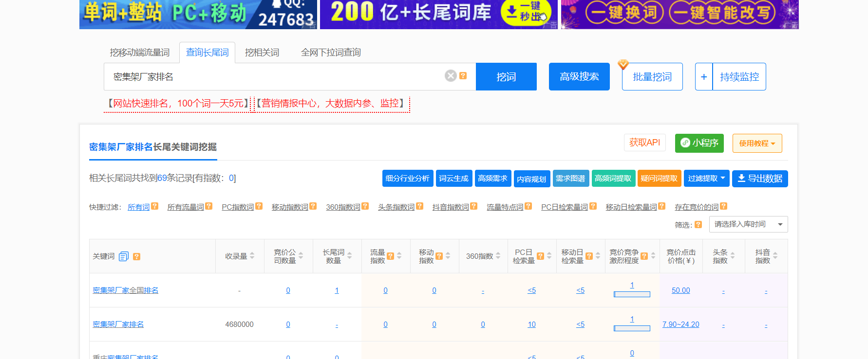This screenshot has height=359, width=868.
Task: Click the 高频需求 button
Action: click(492, 179)
